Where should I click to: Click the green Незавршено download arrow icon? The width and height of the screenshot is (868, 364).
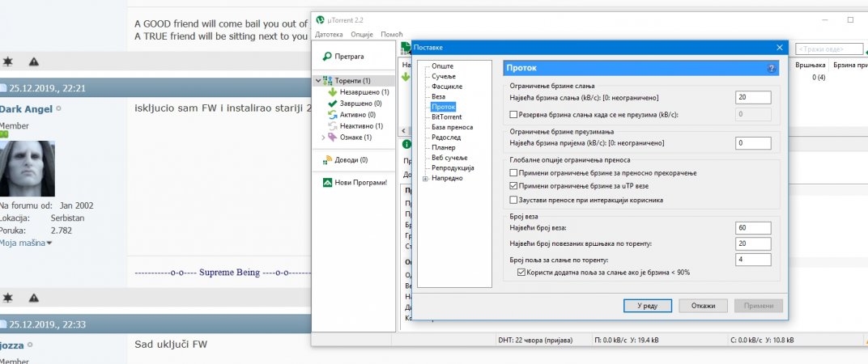[x=333, y=92]
